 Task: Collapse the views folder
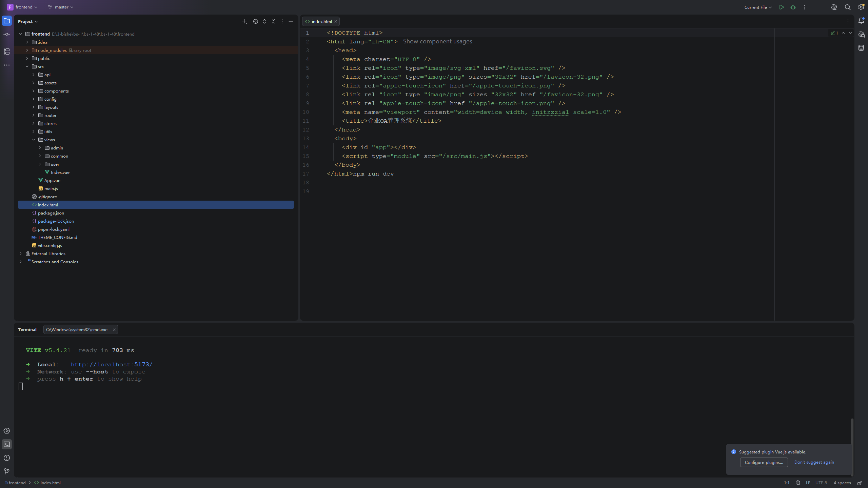tap(34, 140)
